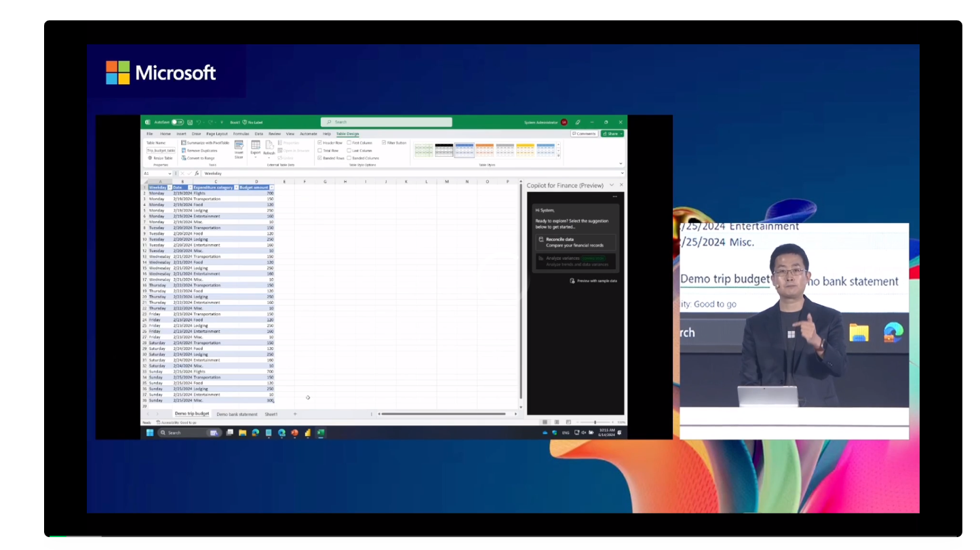Switch to Page Break Preview in status bar
Viewport: 980px width, 550px height.
[568, 423]
